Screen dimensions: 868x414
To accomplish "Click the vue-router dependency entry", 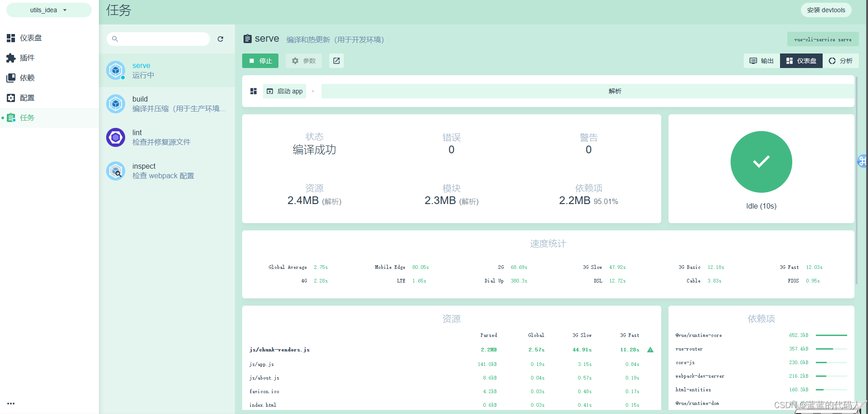I will [689, 349].
